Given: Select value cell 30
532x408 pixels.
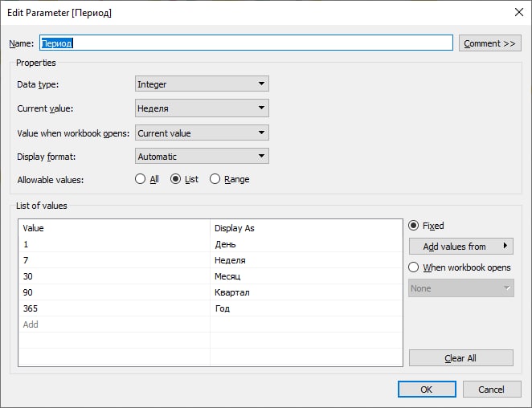Looking at the screenshot, I should coord(115,276).
